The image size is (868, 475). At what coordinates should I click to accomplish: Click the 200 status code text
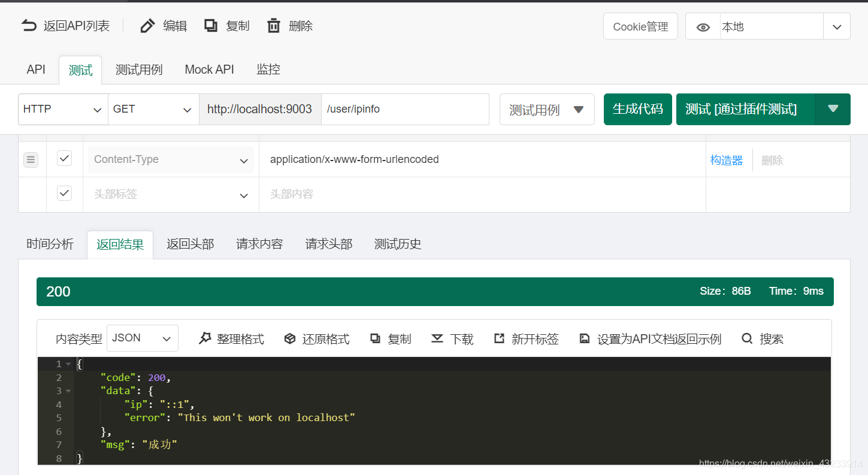58,292
